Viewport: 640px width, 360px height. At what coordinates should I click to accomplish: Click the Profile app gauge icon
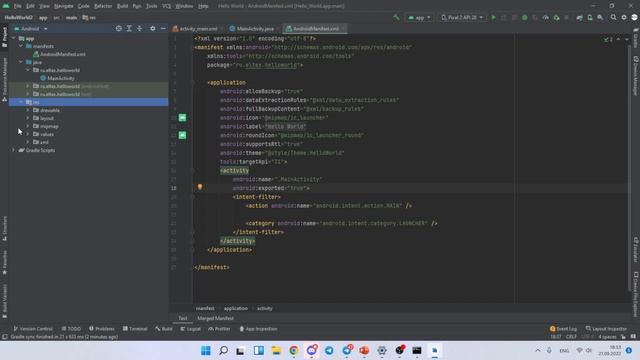[546, 18]
